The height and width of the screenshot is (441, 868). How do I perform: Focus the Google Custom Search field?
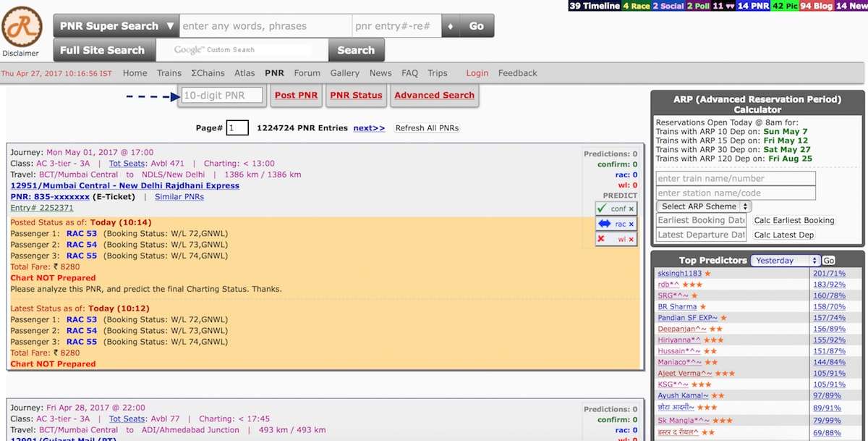tap(241, 50)
